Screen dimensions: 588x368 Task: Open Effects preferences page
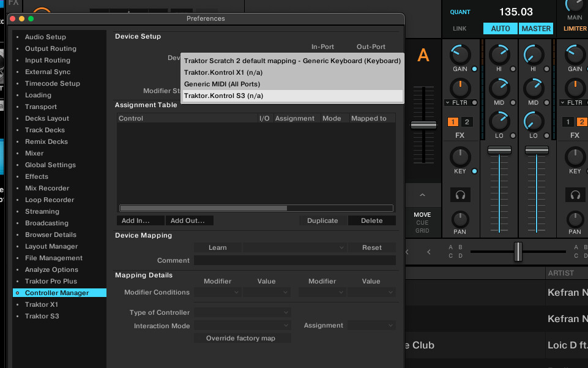coord(37,176)
